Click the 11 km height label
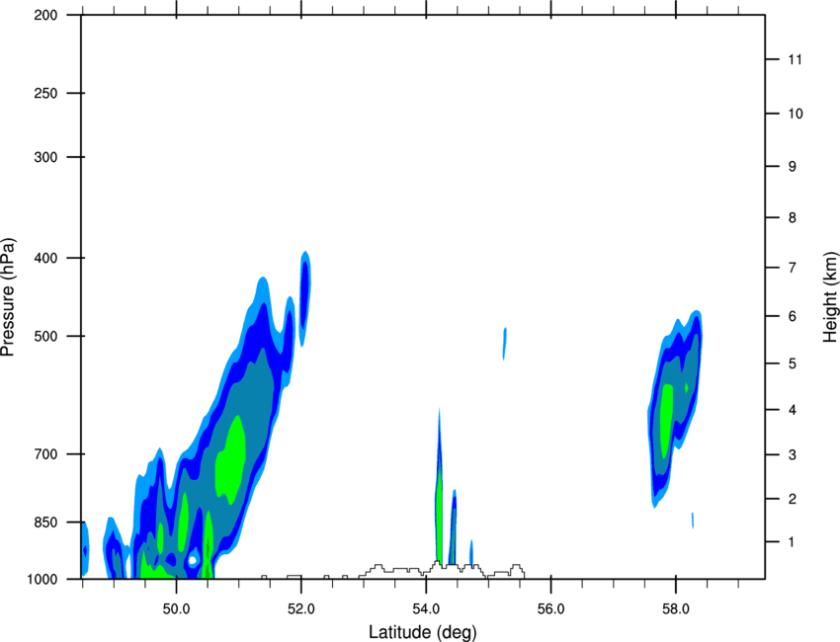This screenshot has height=642, width=840. pos(795,59)
